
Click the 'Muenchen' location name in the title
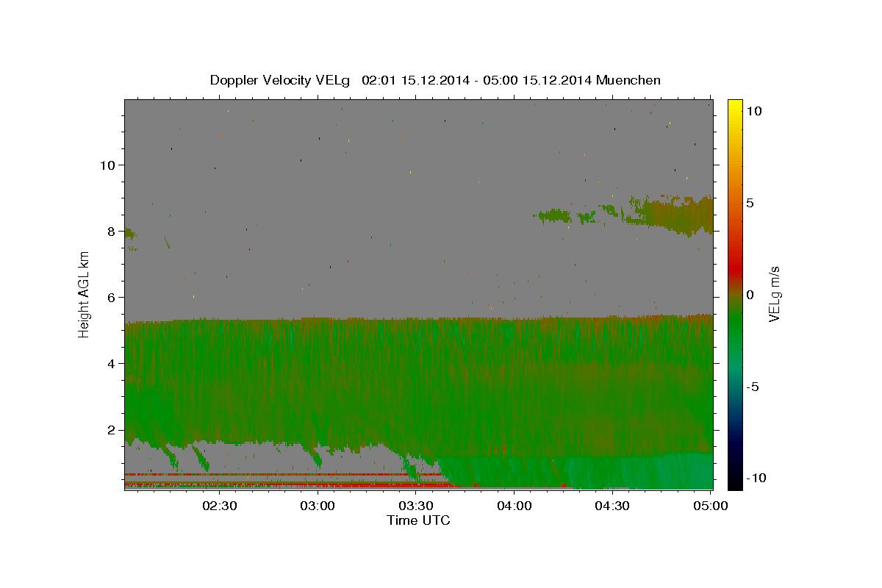coord(629,80)
